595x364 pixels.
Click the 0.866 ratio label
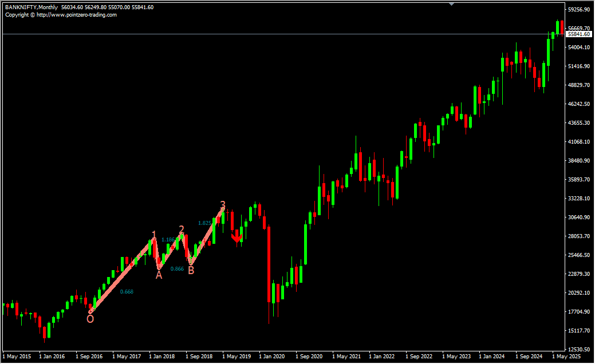click(x=177, y=269)
